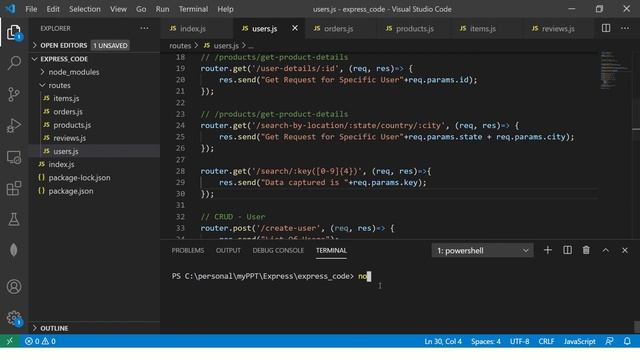Screen dimensions: 640x360
Task: Close the terminal panel
Action: (625, 250)
